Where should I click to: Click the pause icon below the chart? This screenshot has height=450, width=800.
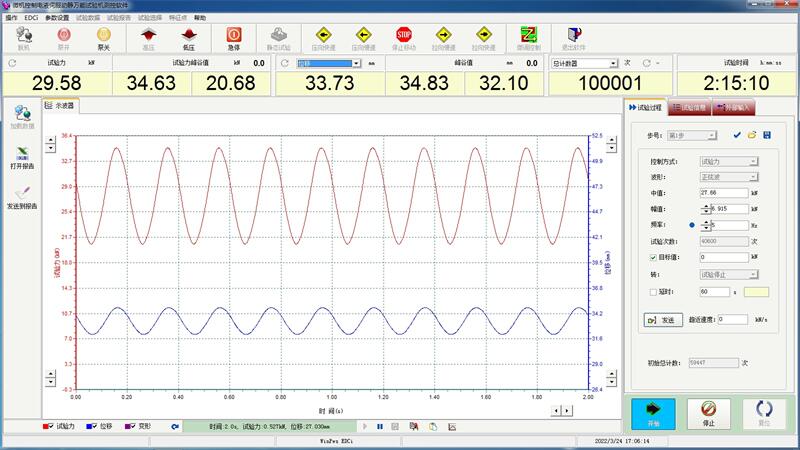click(379, 427)
